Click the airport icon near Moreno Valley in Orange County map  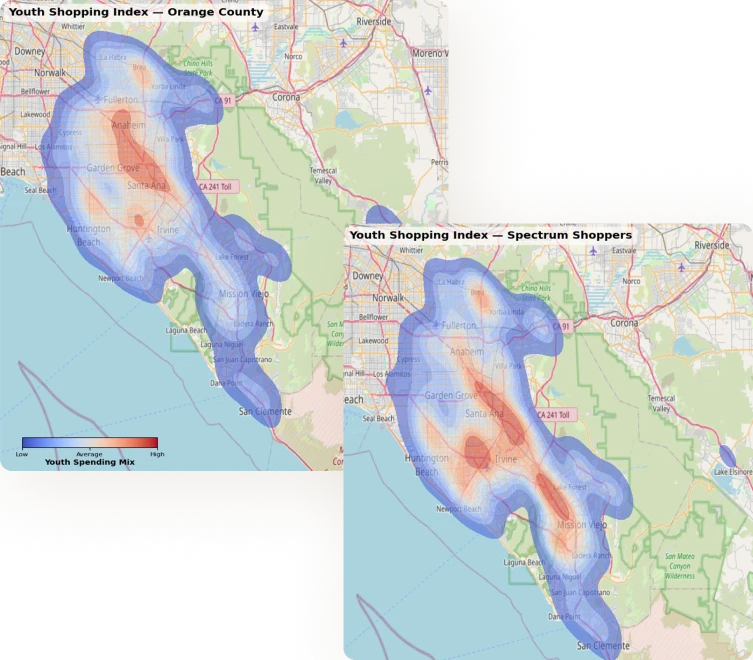click(x=427, y=90)
